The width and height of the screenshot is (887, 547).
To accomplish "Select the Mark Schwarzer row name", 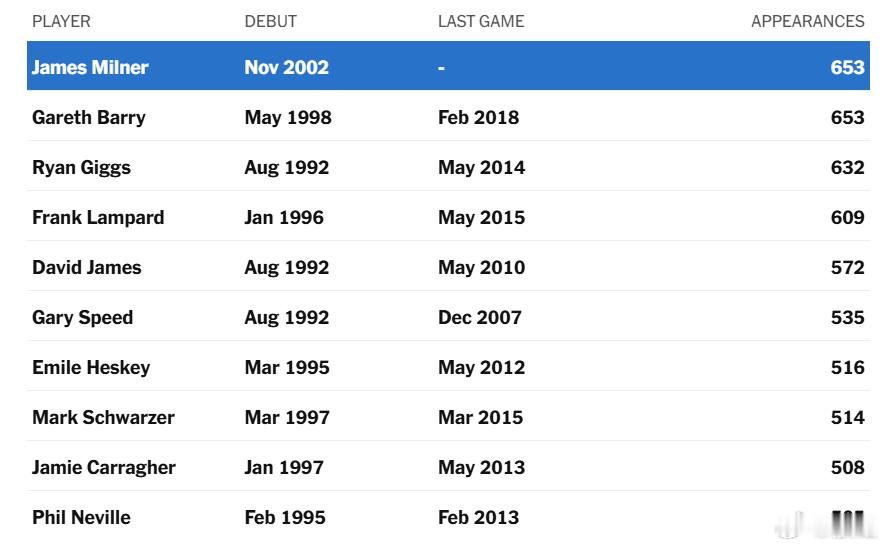I will [x=103, y=417].
